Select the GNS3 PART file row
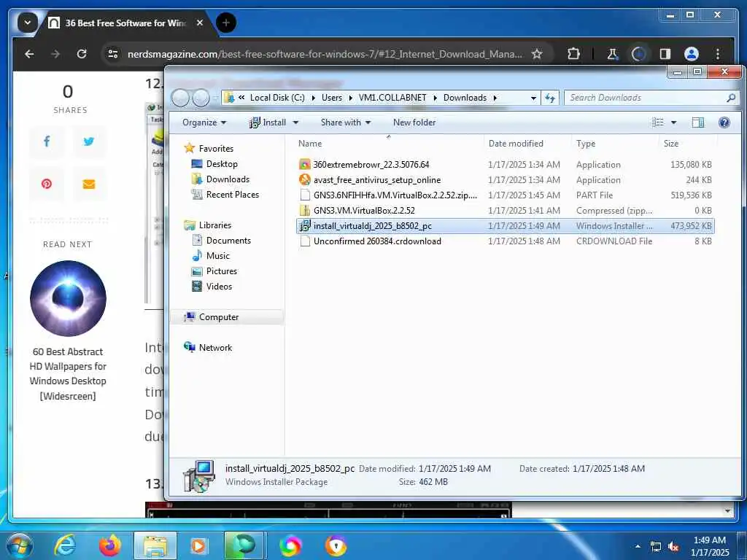747x560 pixels. tap(505, 195)
